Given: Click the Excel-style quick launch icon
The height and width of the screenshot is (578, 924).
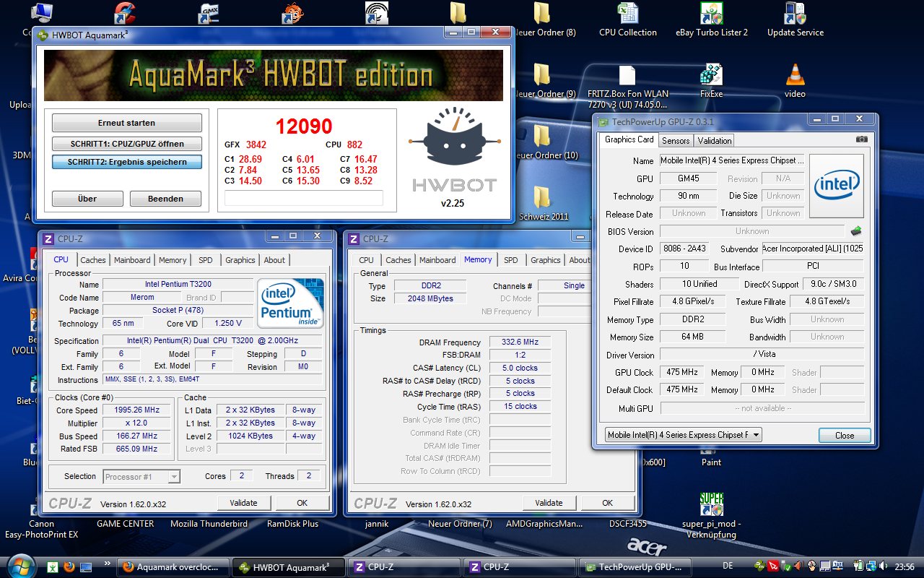Looking at the screenshot, I should pyautogui.click(x=53, y=567).
